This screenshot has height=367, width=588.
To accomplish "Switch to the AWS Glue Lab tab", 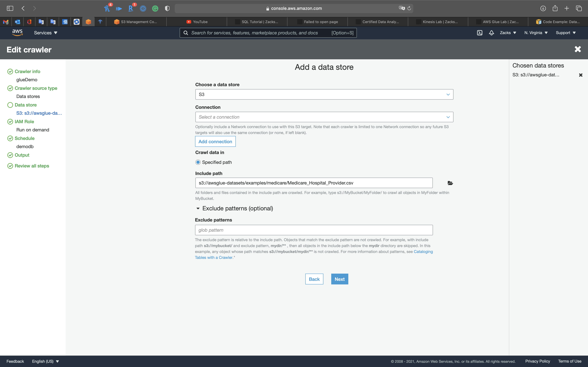I will [x=501, y=22].
